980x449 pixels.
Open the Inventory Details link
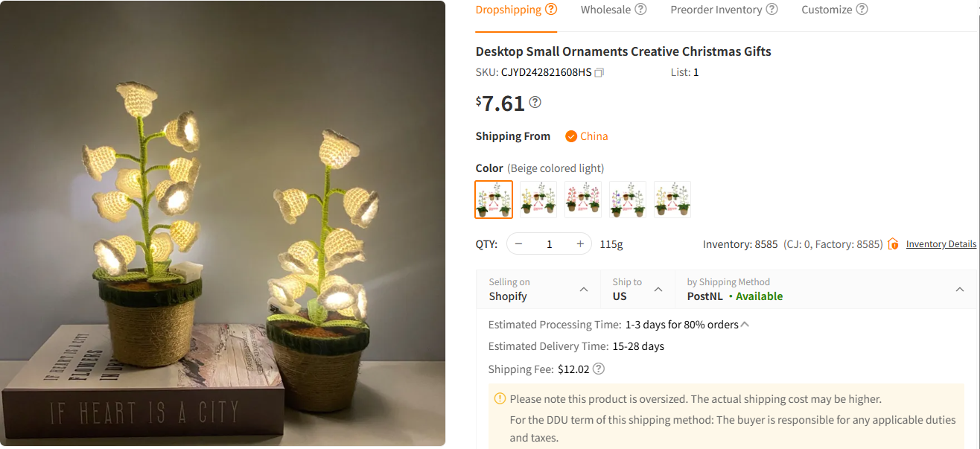click(941, 243)
